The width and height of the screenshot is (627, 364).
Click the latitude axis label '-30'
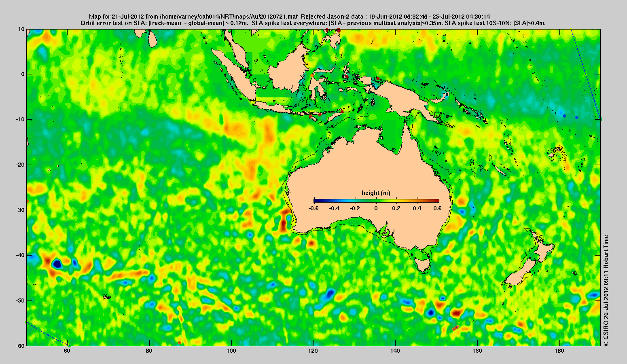click(20, 210)
